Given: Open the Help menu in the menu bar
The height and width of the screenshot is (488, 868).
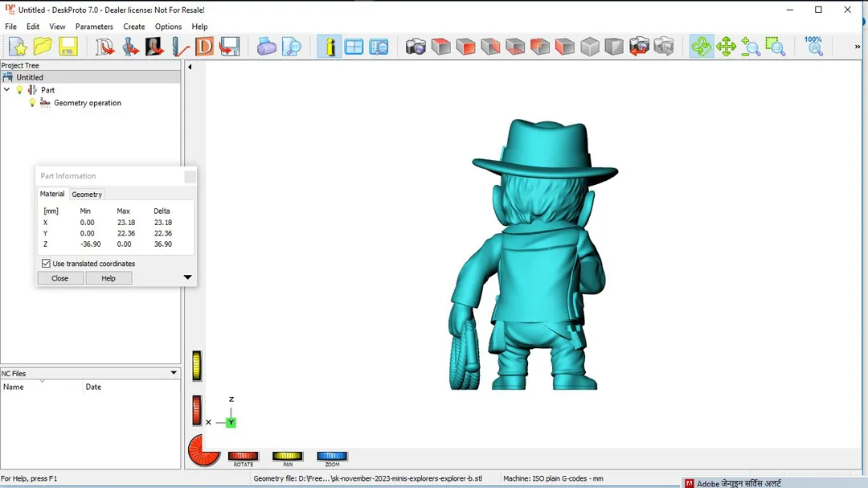Looking at the screenshot, I should pyautogui.click(x=200, y=27).
